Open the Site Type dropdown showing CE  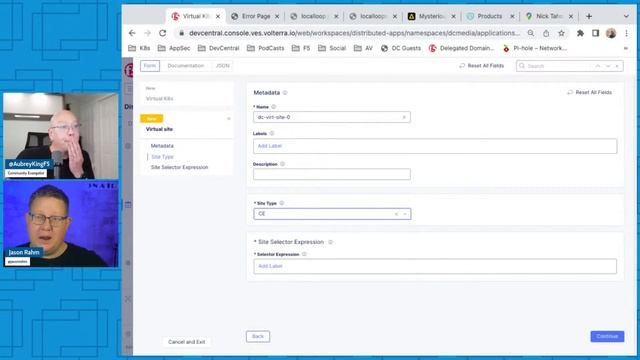[x=332, y=214]
